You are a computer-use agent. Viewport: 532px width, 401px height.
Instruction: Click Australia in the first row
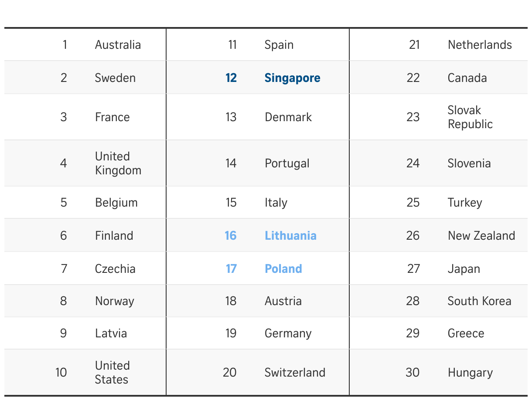pos(118,45)
